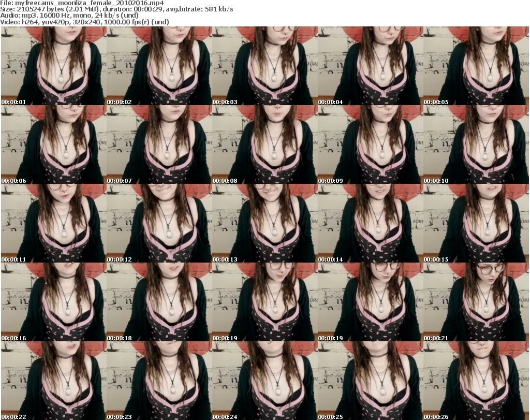Image resolution: width=530 pixels, height=420 pixels.
Task: Open thumbnail at 00:00:09
Action: coord(371,144)
